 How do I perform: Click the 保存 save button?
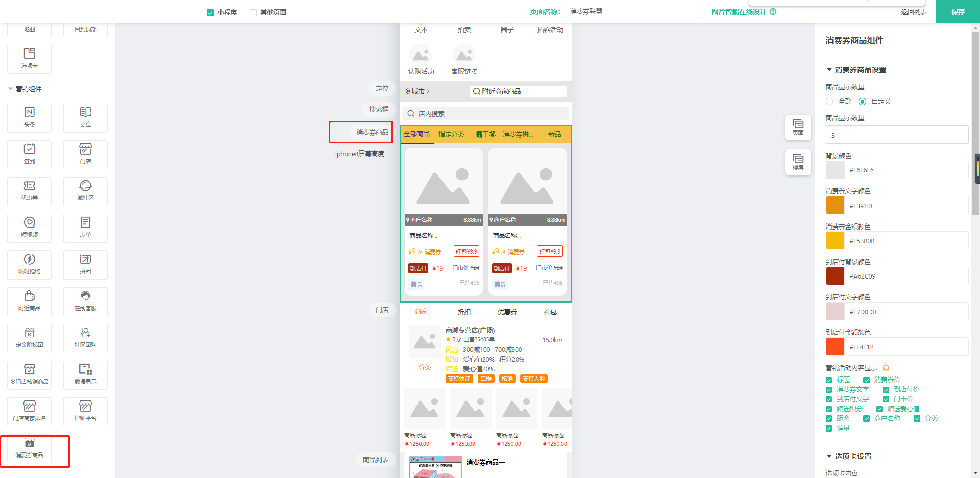point(958,12)
